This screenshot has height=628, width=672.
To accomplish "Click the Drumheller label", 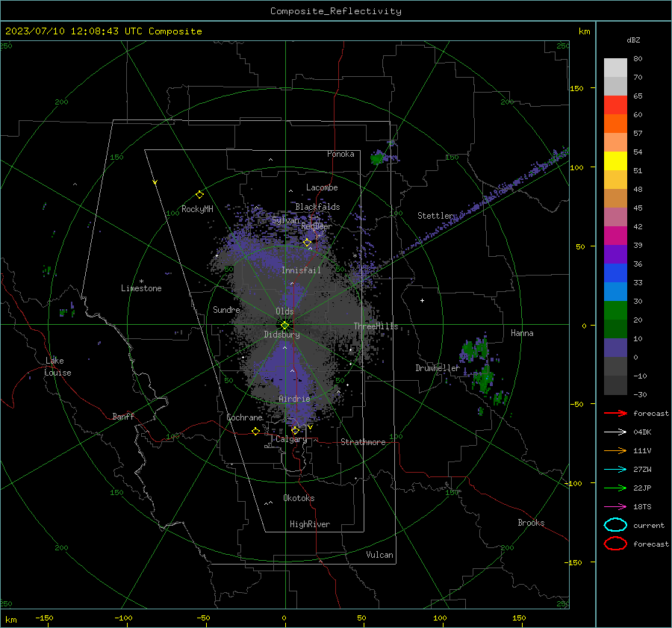I will pos(438,368).
